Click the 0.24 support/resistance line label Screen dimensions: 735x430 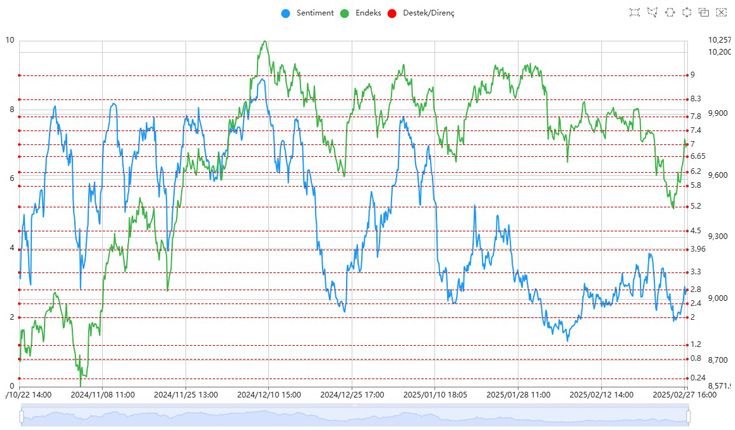[698, 377]
